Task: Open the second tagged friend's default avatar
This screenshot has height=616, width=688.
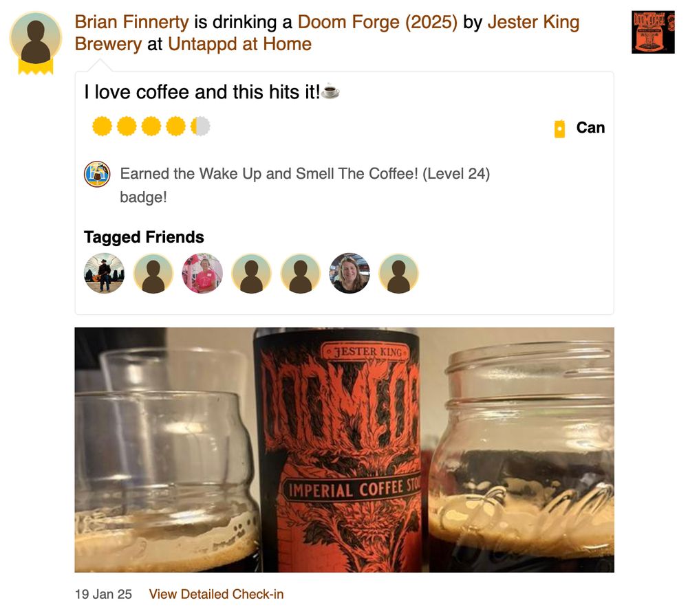Action: (153, 273)
